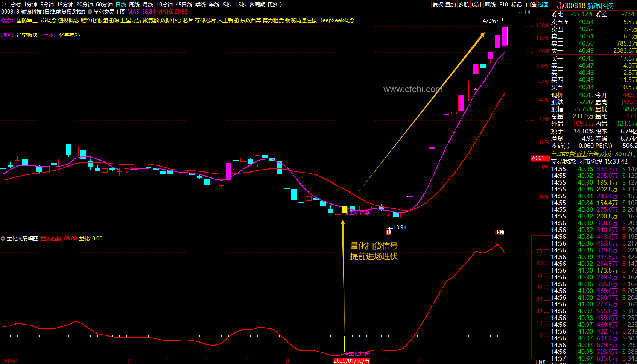This screenshot has width=637, height=364.
Task: Open the 卫星导航 concept link
Action: point(131,20)
